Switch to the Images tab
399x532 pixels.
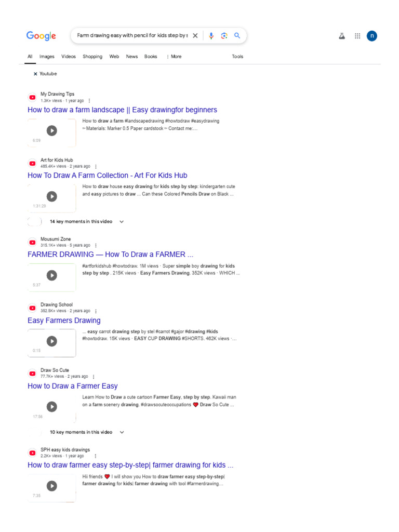47,57
